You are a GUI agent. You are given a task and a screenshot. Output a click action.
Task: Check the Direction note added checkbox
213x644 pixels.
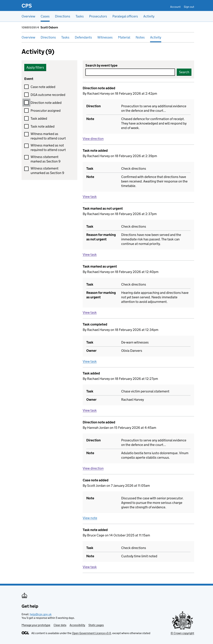pyautogui.click(x=26, y=103)
